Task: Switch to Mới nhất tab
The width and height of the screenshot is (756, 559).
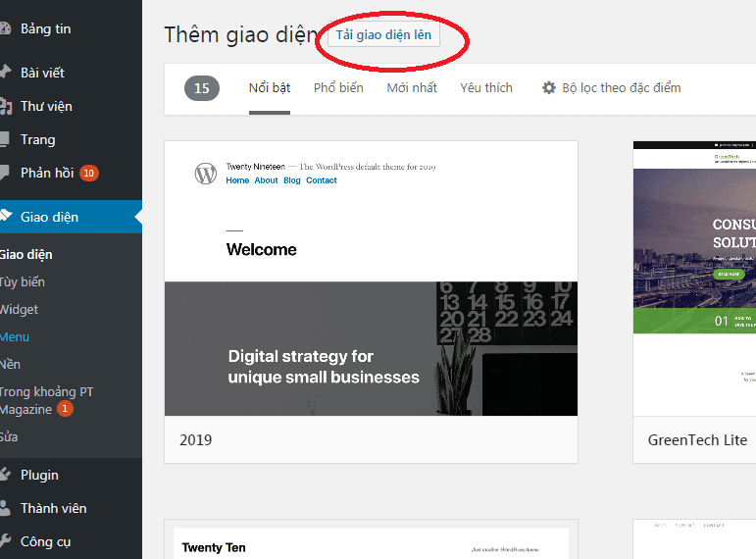Action: click(x=412, y=88)
